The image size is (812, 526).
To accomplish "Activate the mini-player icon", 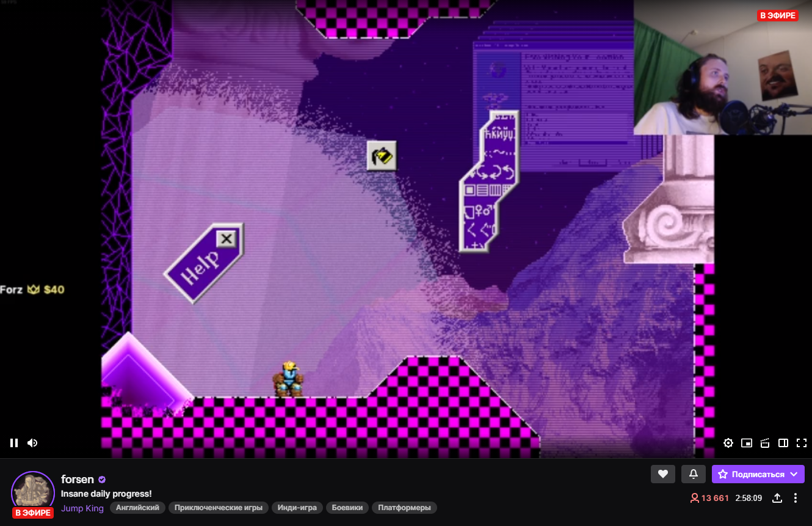I will (746, 443).
